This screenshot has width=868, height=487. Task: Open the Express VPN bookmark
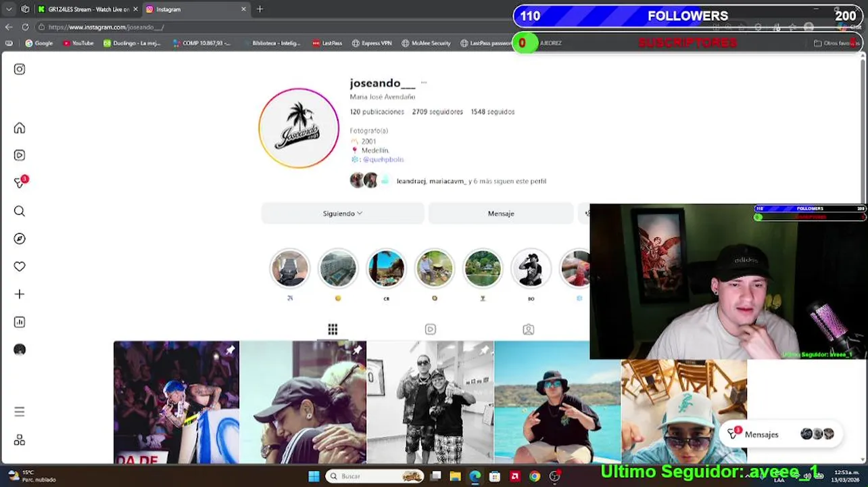372,43
